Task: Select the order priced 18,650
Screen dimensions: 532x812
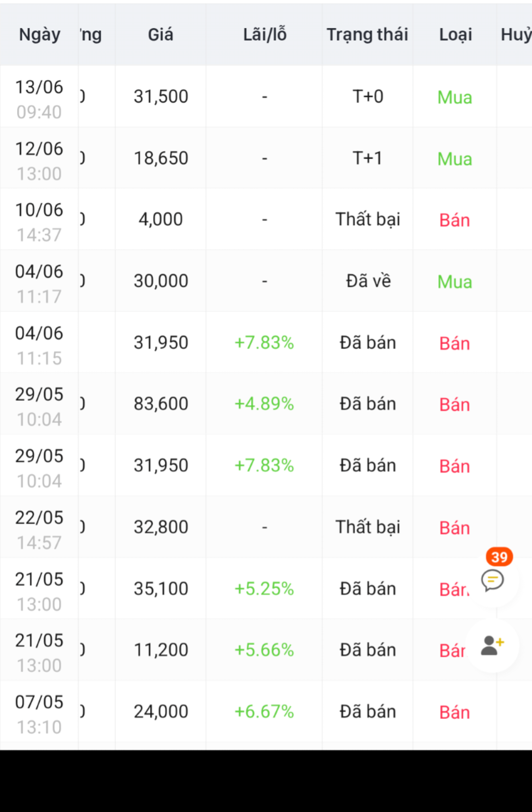Action: tap(161, 158)
